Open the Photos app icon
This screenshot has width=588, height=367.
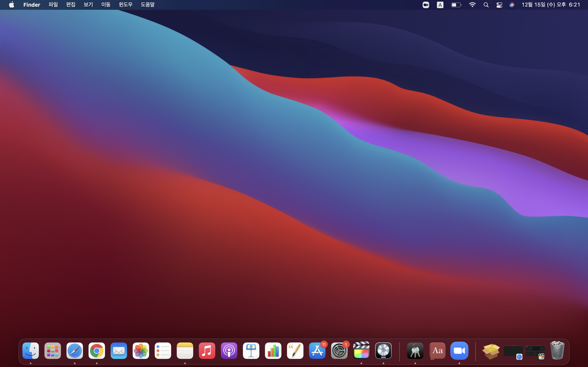click(x=141, y=350)
